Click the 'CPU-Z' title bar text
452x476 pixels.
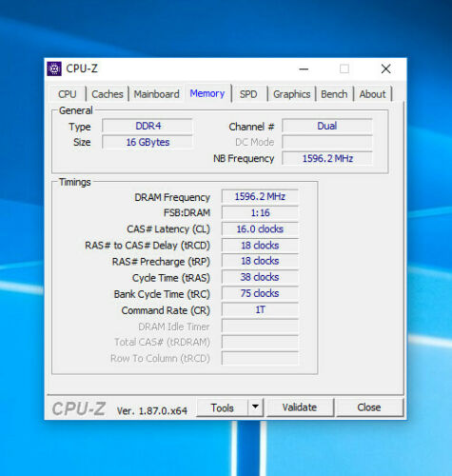82,69
